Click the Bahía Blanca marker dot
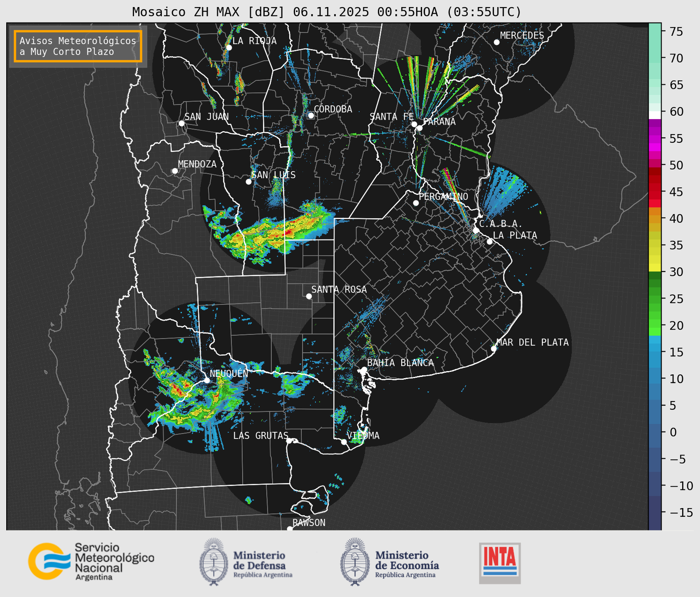The width and height of the screenshot is (700, 597). tap(364, 369)
